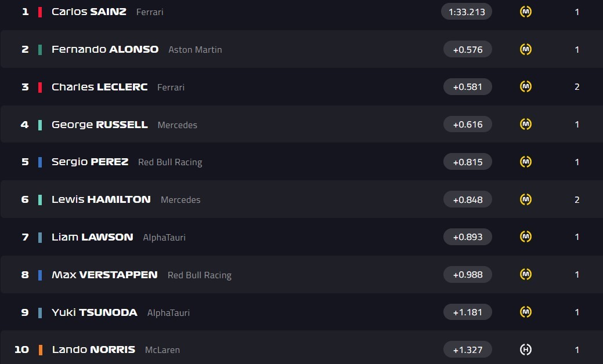603x364 pixels.
Task: Click Mercedes team label beside Russell
Action: 177,125
